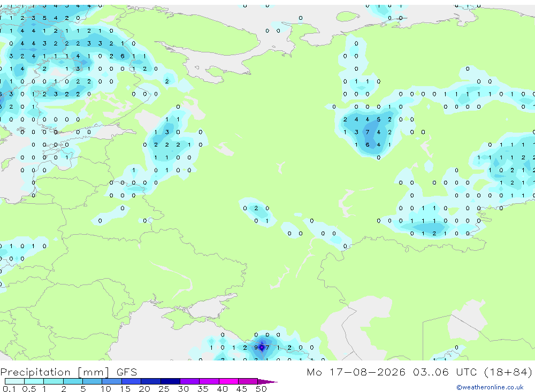Viewport: 535px width, 392px height.
Task: Click the '25' legend scale label
Action: 164,389
